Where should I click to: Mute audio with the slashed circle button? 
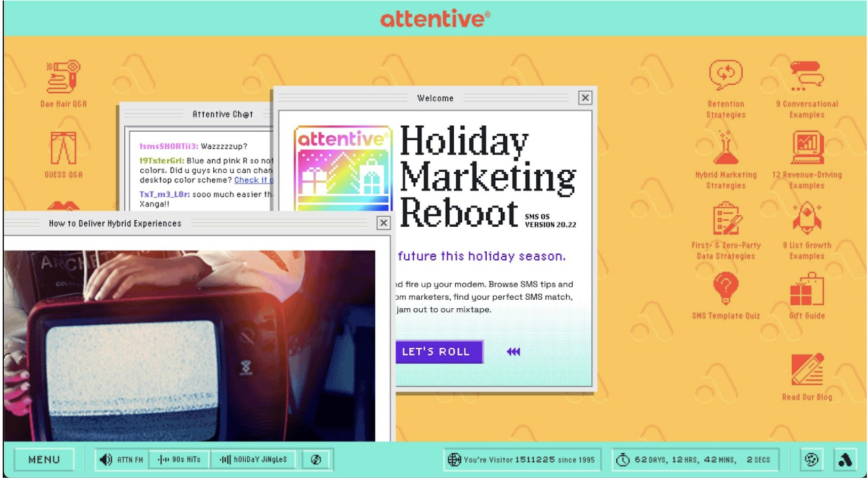(316, 460)
